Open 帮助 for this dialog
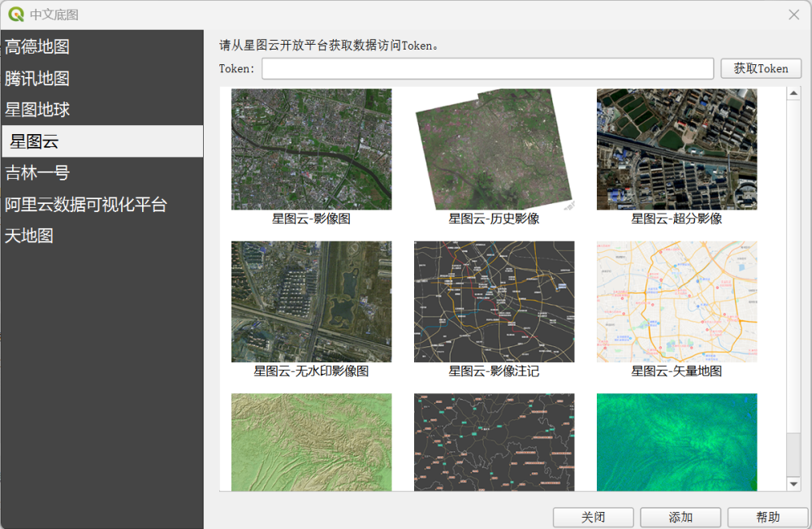The image size is (812, 529). pyautogui.click(x=767, y=517)
